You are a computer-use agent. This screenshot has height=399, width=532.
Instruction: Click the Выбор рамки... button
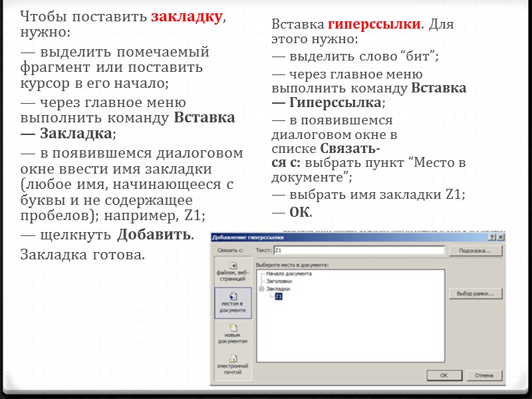(x=475, y=293)
